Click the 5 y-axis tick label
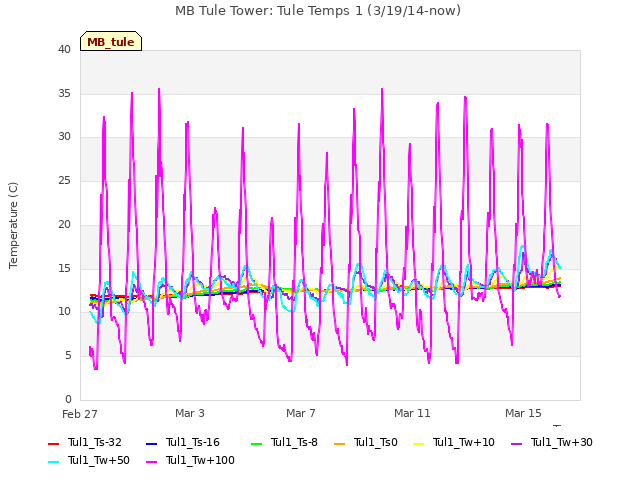This screenshot has width=640, height=480. [68, 356]
